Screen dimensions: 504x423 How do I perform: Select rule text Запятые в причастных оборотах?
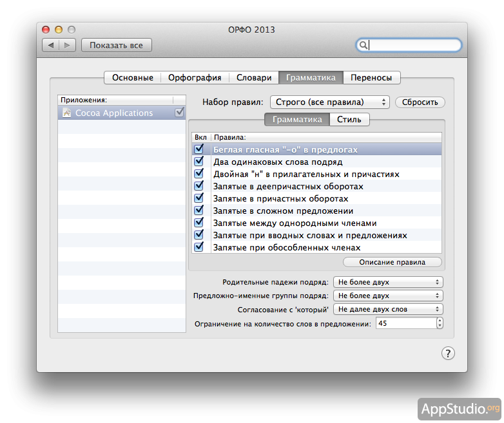point(280,198)
